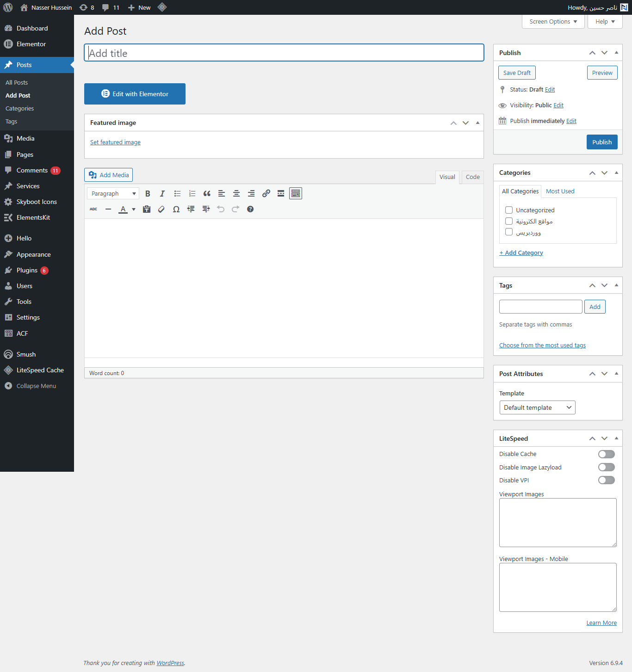
Task: Select All Categories tab
Action: coord(520,191)
